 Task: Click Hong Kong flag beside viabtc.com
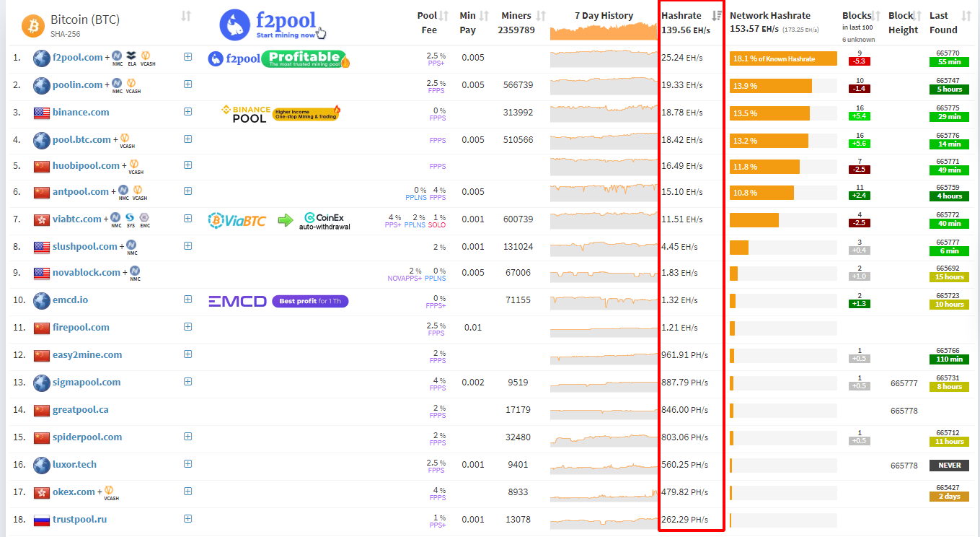pos(42,219)
